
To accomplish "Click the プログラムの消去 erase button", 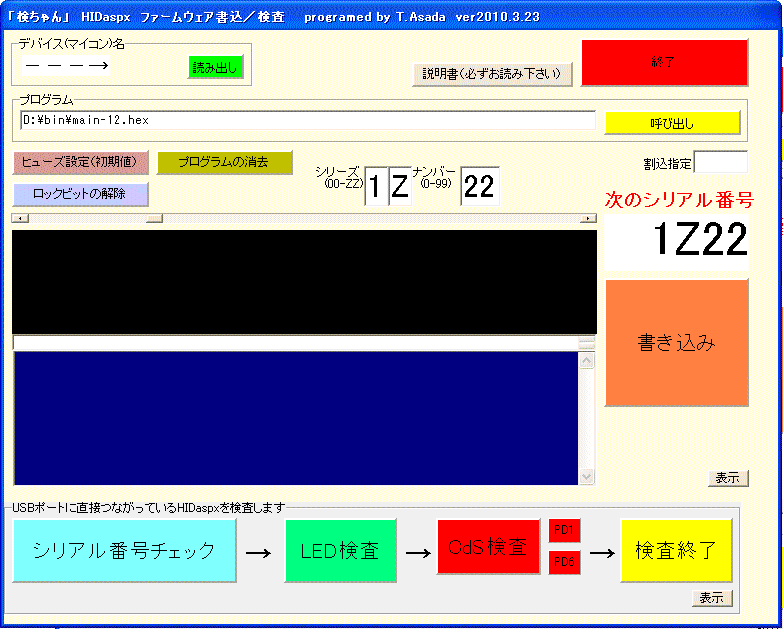I will 224,162.
